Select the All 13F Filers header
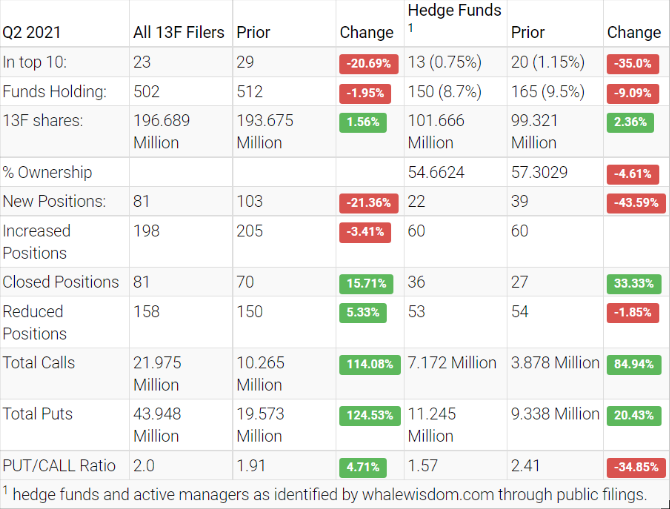Image resolution: width=670 pixels, height=509 pixels. pos(179,32)
